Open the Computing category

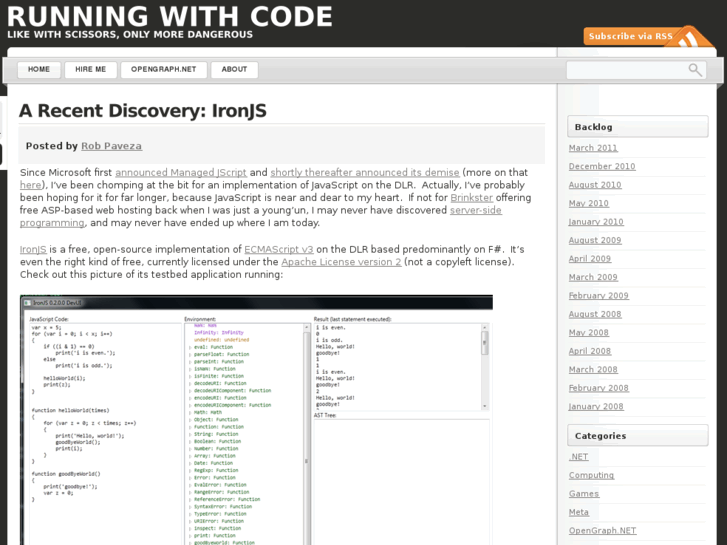(x=591, y=475)
